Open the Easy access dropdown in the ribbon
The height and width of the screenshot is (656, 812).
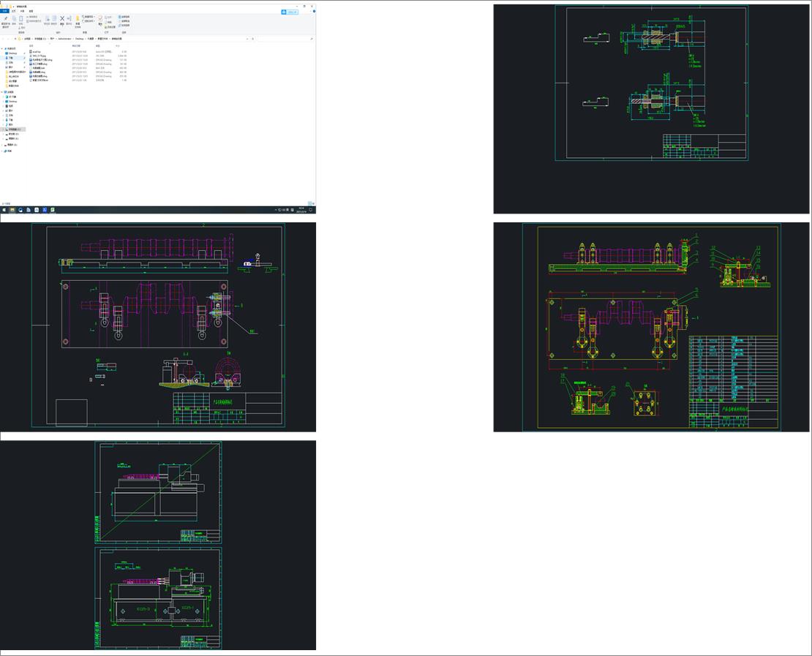[x=88, y=21]
